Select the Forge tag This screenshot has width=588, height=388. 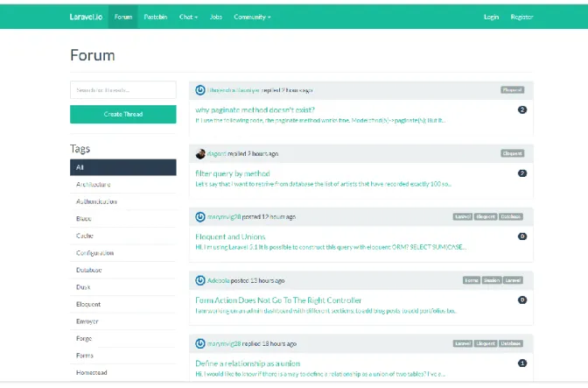click(123, 338)
